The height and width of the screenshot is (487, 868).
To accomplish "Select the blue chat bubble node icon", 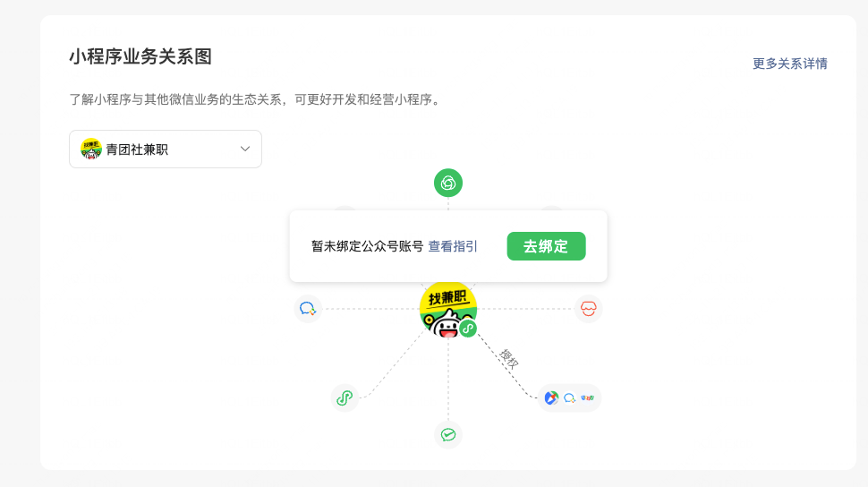I will [x=308, y=309].
